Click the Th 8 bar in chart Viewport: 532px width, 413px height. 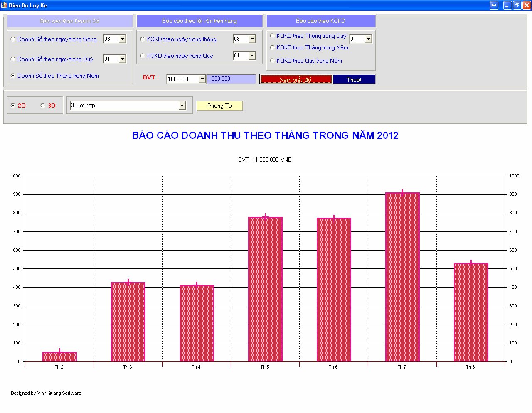471,312
